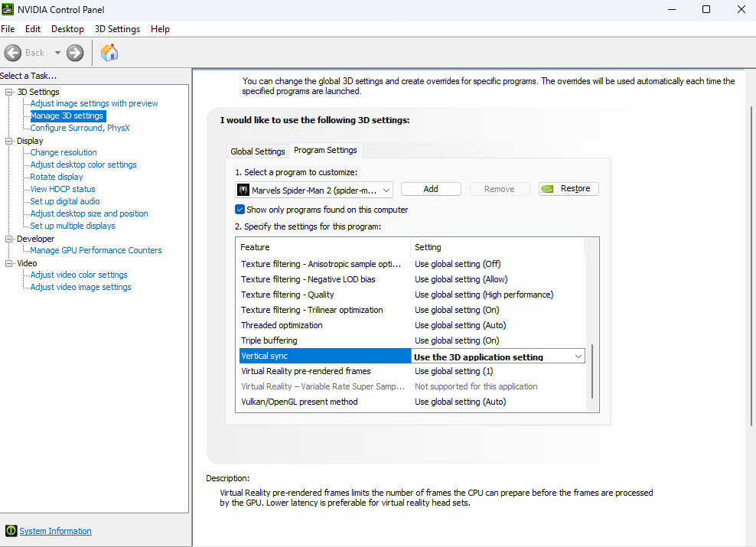Click the settings list vertical scrollbar
This screenshot has width=756, height=547.
(592, 371)
